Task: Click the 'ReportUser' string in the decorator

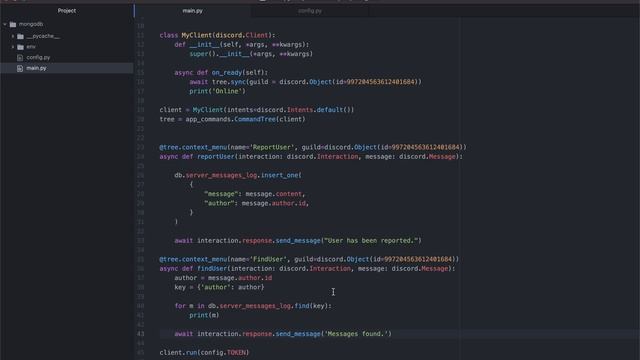Action: click(271, 147)
